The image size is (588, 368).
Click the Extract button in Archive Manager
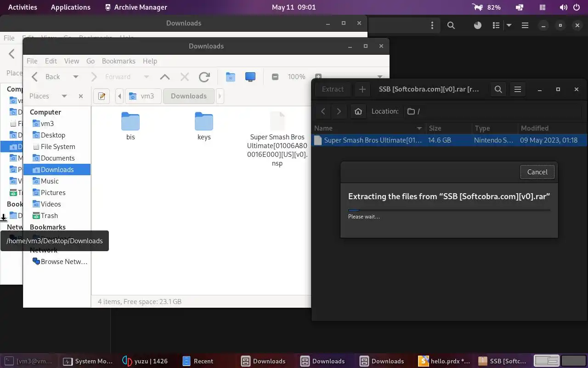[x=333, y=89]
